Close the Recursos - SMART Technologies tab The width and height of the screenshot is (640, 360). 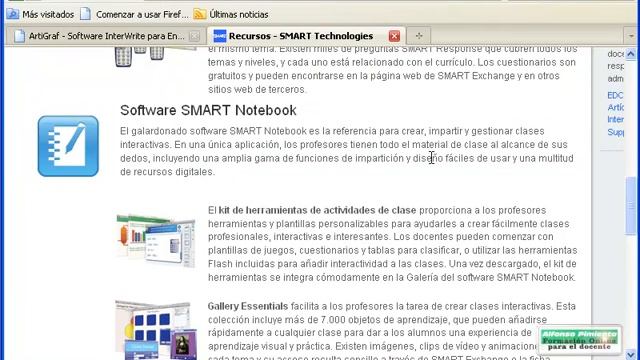click(394, 36)
